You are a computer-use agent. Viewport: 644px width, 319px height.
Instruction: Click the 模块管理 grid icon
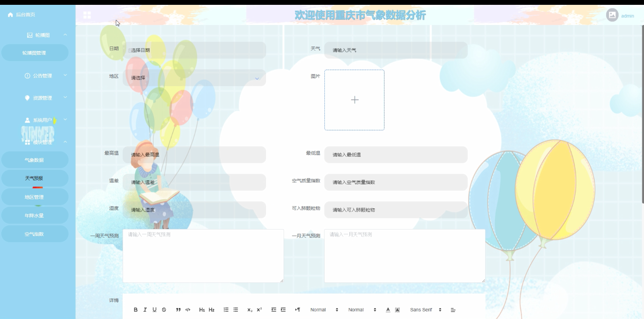point(28,142)
